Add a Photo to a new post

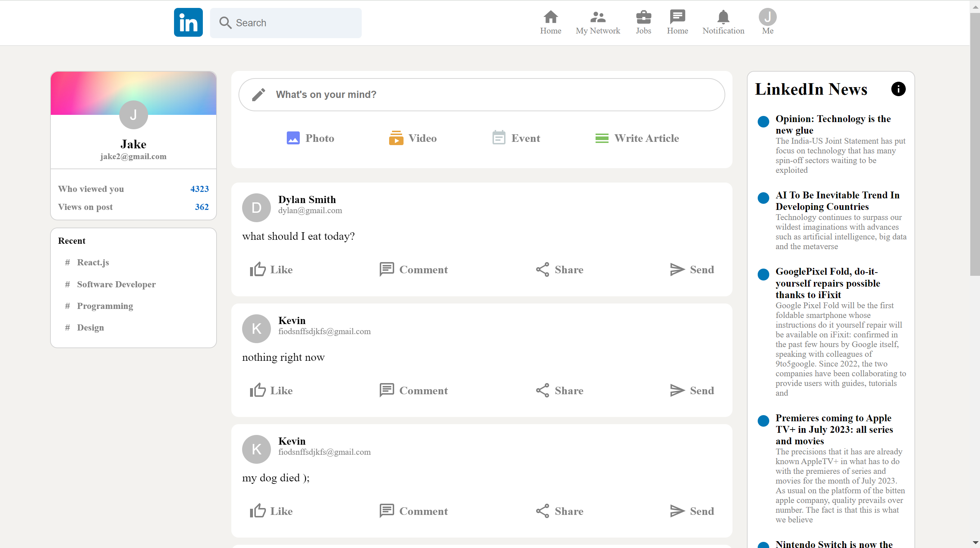pyautogui.click(x=310, y=138)
